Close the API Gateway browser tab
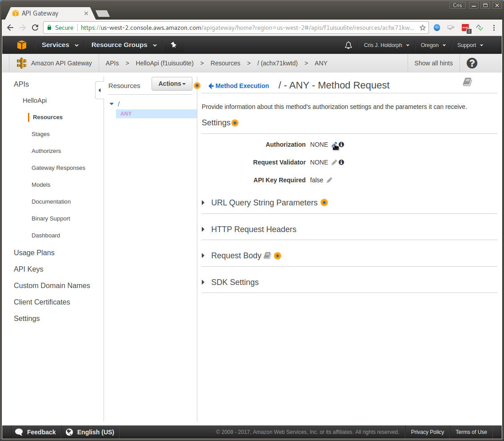 [x=86, y=13]
